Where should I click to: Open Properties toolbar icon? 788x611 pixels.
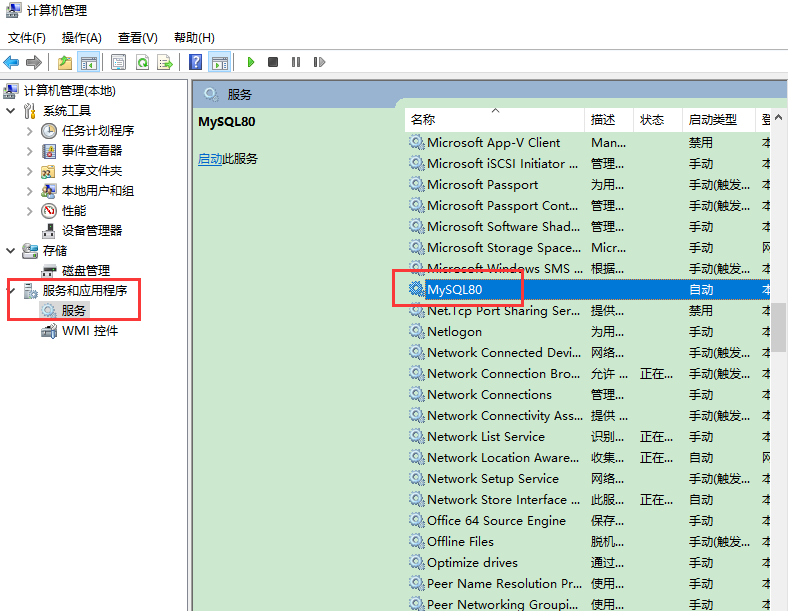118,62
